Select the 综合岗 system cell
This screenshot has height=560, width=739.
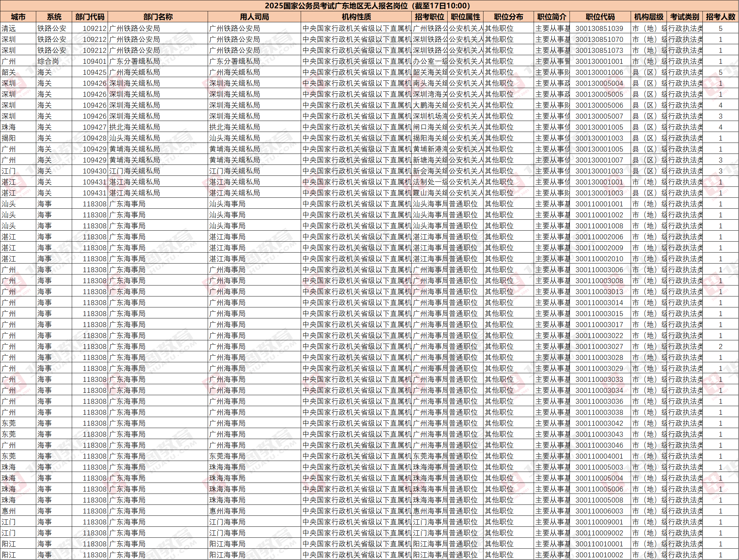(54, 61)
